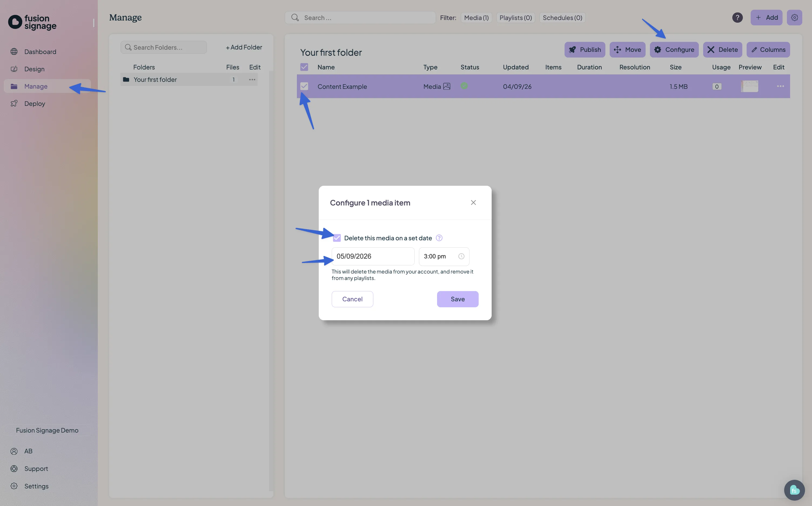Click the main Search field

(x=360, y=18)
